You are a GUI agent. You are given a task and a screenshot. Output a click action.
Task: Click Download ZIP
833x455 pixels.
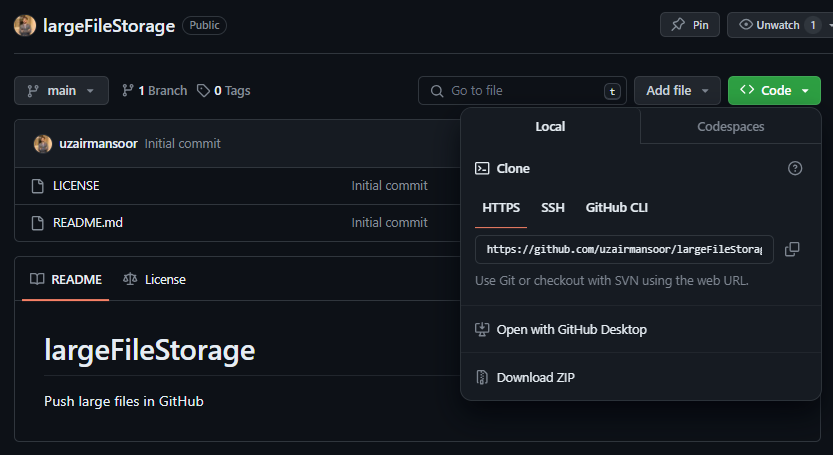point(535,378)
